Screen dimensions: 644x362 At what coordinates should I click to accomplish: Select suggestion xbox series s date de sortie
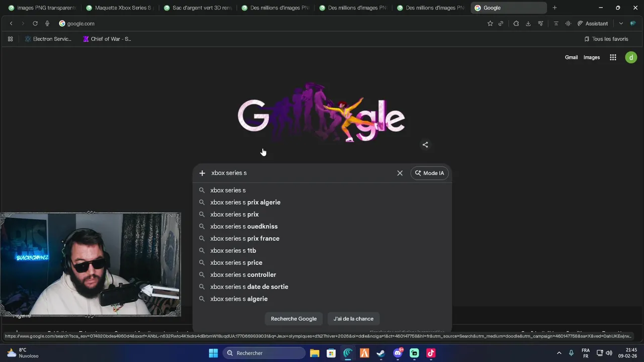(x=322, y=287)
